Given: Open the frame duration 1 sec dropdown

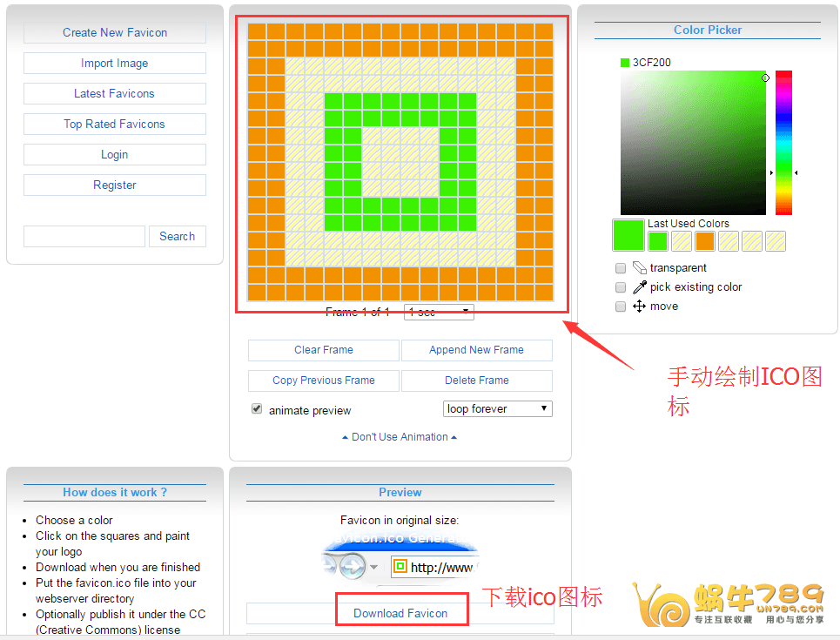Looking at the screenshot, I should pos(439,312).
